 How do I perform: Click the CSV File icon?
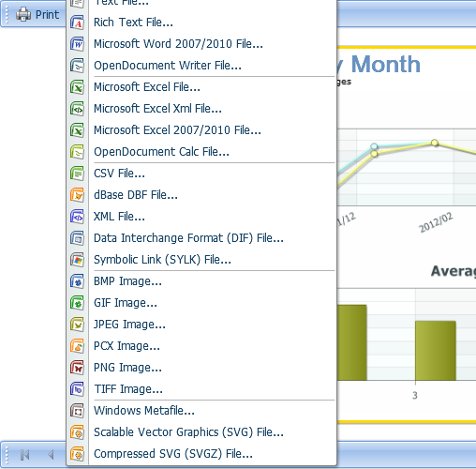coord(77,174)
